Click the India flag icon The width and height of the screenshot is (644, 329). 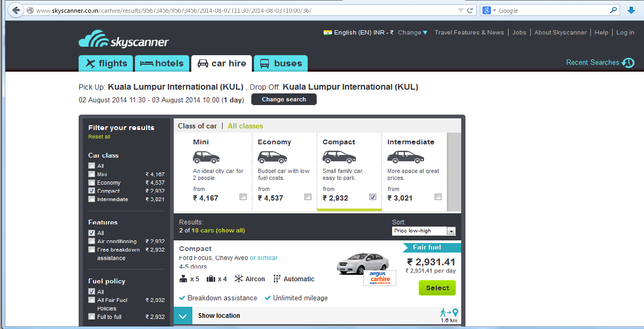tap(327, 32)
